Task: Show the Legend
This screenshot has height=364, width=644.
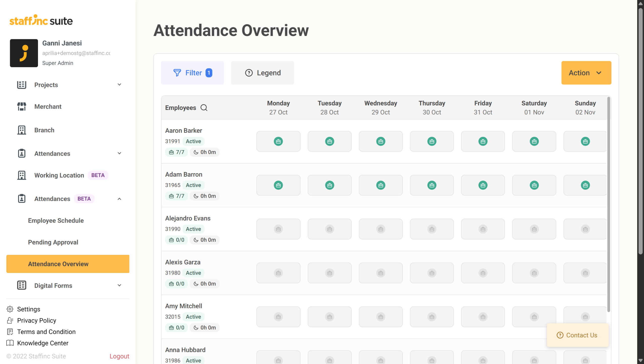Action: pos(262,73)
